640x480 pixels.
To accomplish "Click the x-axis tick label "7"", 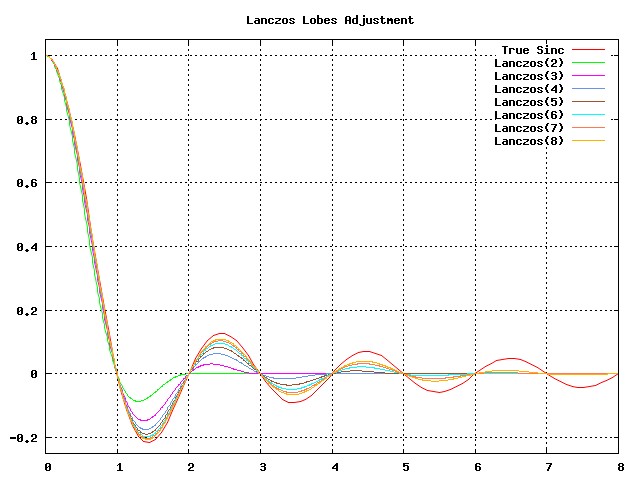I will point(547,466).
